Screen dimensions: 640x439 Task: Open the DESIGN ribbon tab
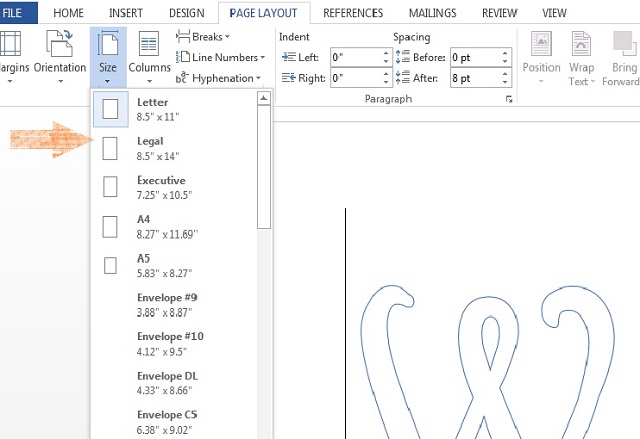187,13
